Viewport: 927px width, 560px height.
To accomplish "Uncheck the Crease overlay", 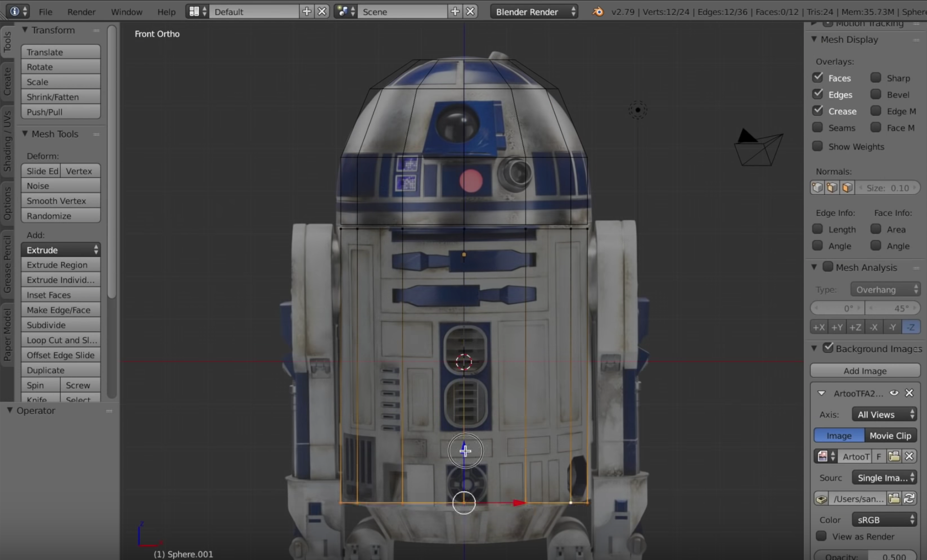I will pyautogui.click(x=818, y=111).
